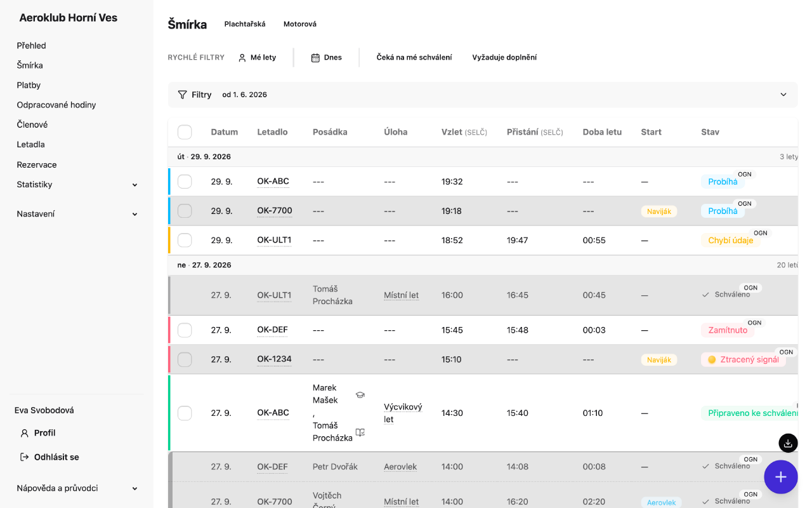Viewport: 812px width, 508px height.
Task: Click the Aerovlek task link for Petr Dvořák
Action: [400, 467]
